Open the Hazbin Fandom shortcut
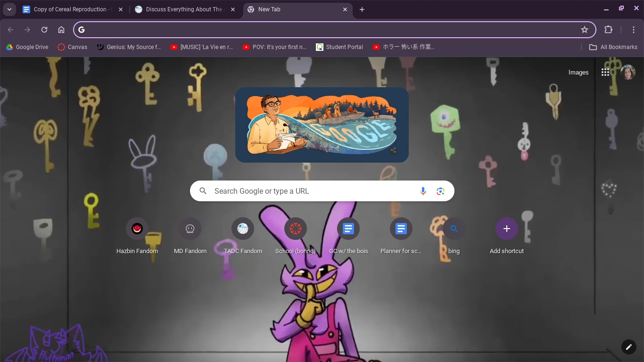The width and height of the screenshot is (644, 362). [137, 229]
